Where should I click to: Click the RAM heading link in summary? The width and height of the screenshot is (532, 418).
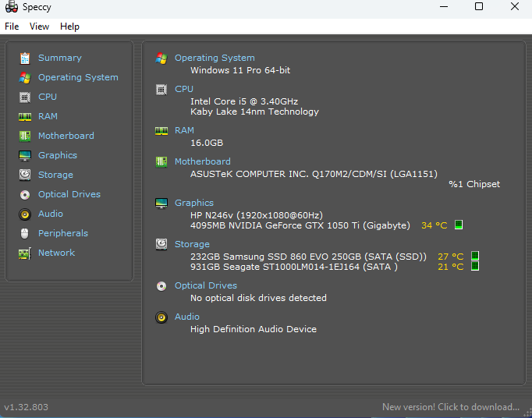(184, 130)
